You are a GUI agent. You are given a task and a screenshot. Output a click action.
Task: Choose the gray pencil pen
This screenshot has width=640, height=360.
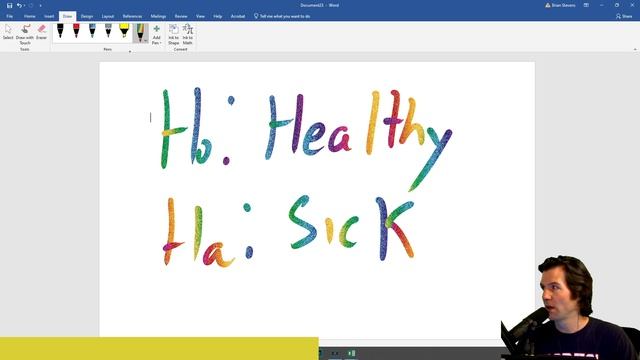coord(108,31)
